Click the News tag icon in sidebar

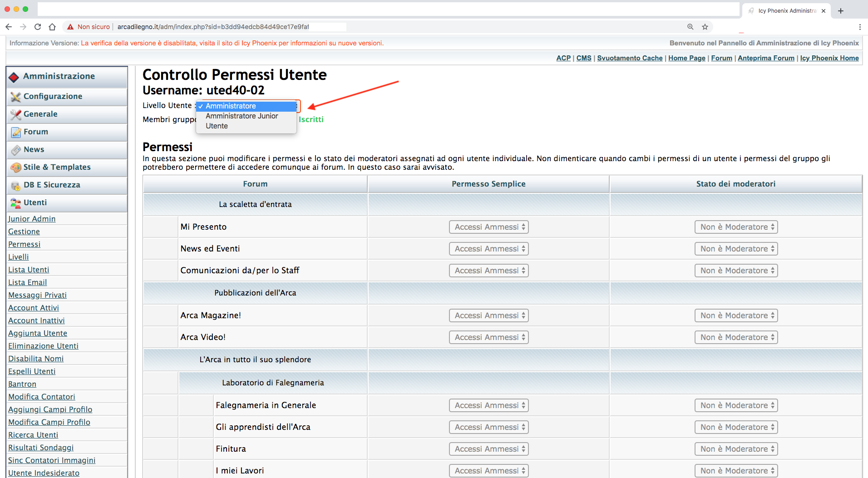click(15, 150)
